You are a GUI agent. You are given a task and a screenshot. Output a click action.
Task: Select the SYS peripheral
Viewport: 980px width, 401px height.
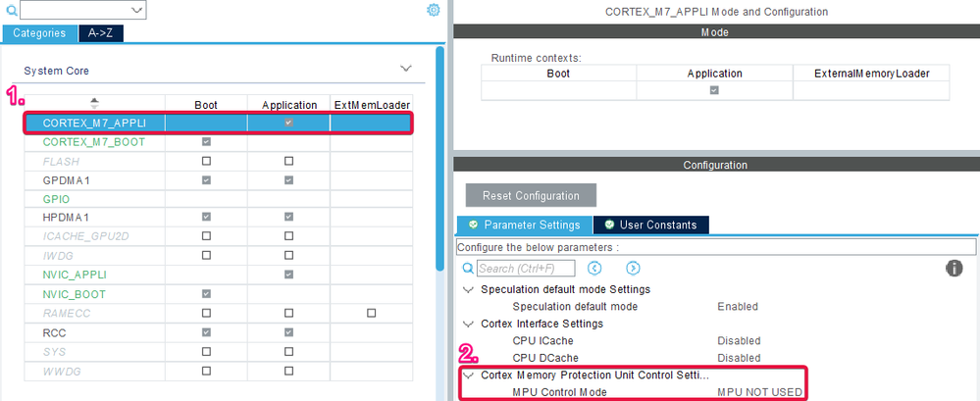(54, 352)
